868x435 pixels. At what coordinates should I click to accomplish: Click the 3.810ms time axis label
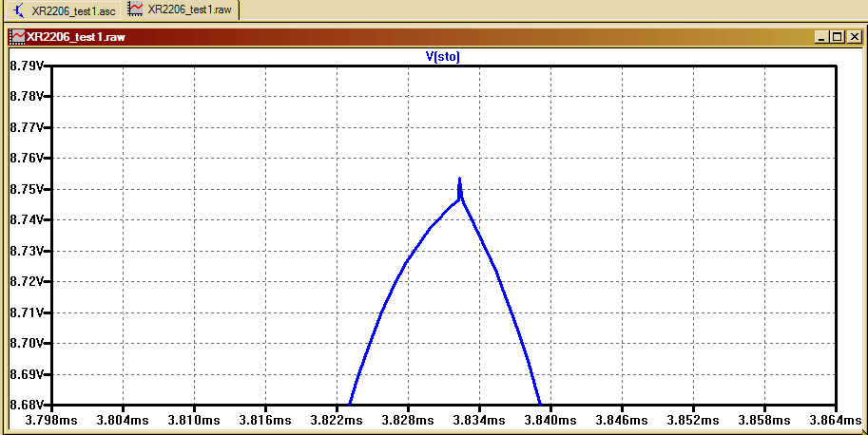point(194,421)
